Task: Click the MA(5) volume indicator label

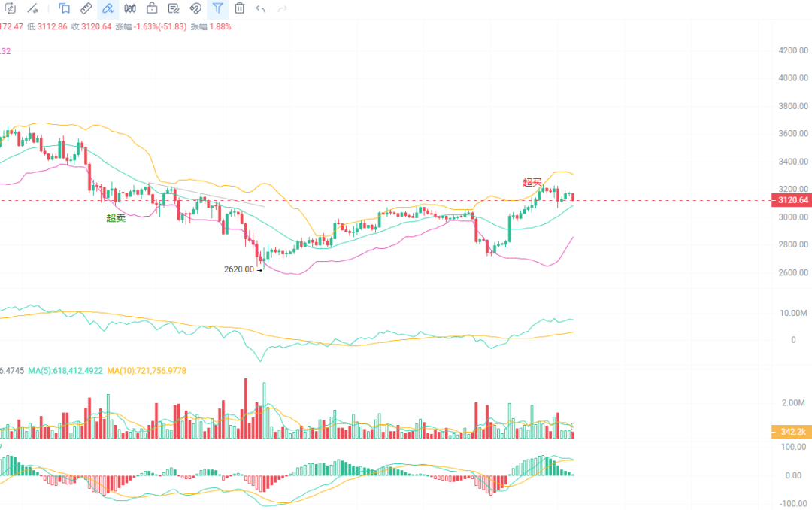Action: tap(65, 371)
